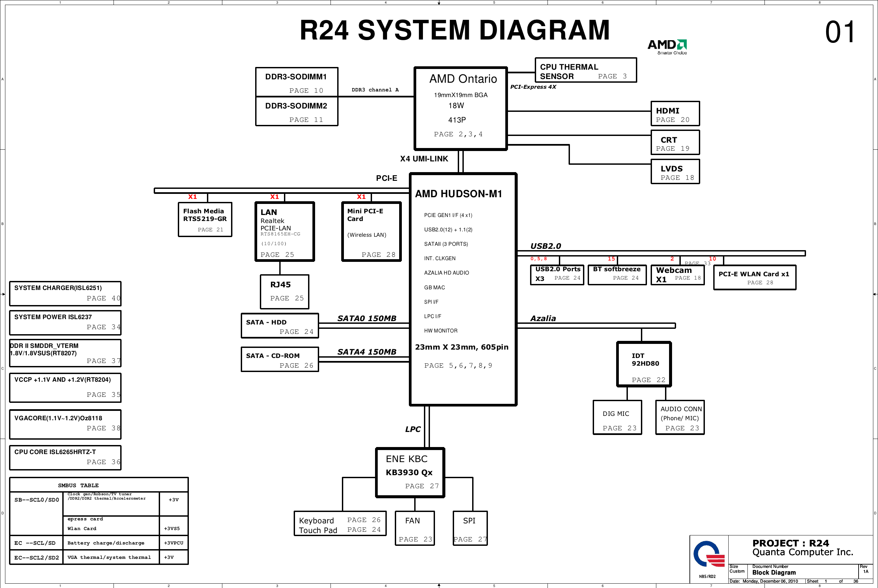Click the SYSTEM CHARGER(ISL6251) block

[65, 294]
